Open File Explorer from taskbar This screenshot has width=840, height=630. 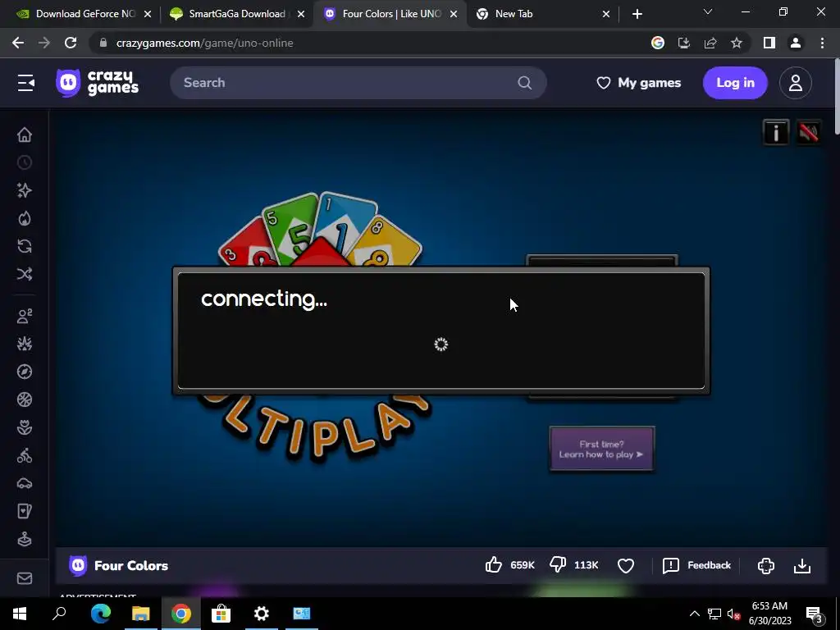(x=141, y=614)
